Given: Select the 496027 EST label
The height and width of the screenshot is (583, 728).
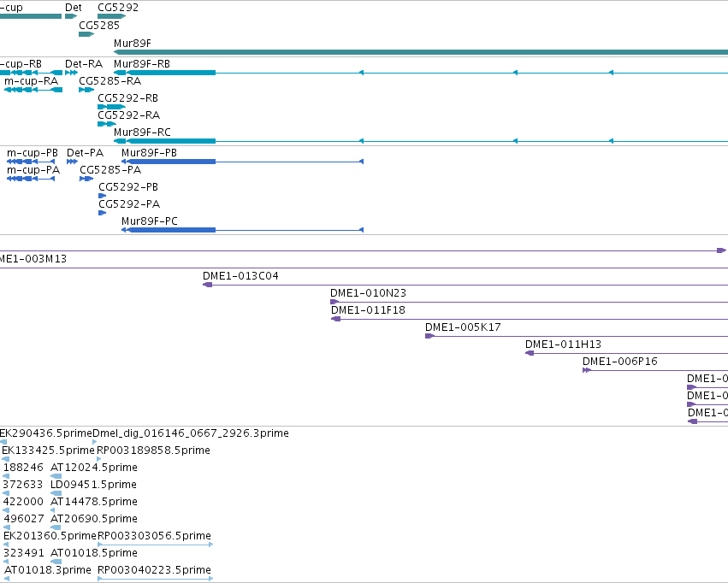Looking at the screenshot, I should [24, 519].
